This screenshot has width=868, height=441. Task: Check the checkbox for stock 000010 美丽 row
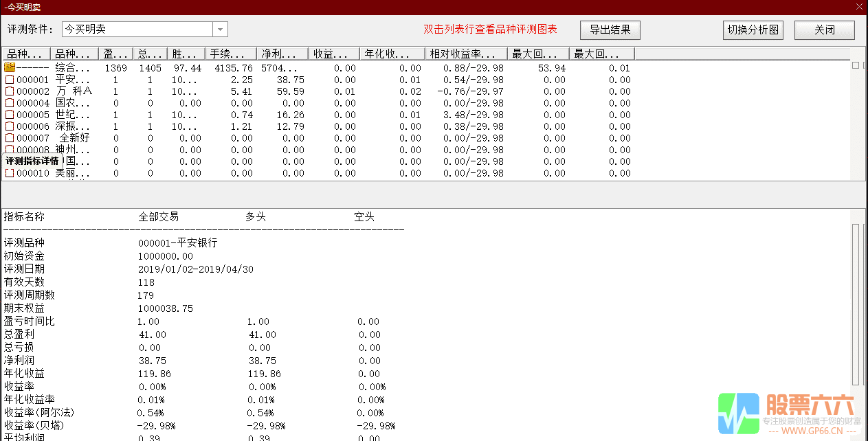(x=10, y=172)
